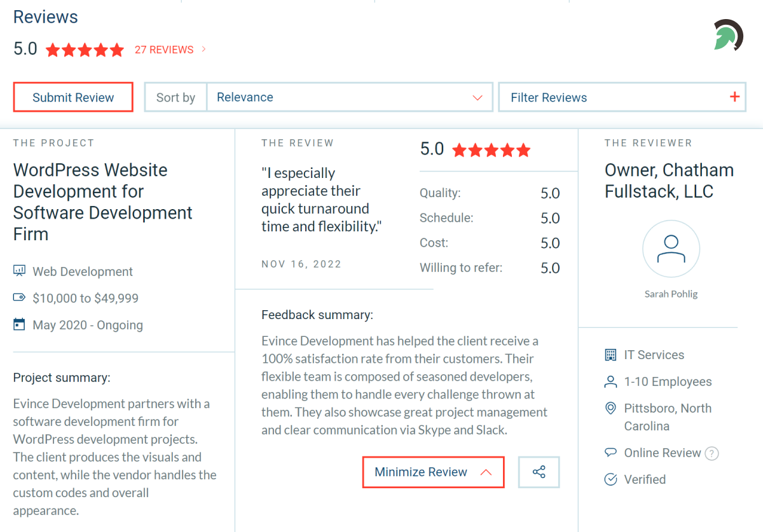763x532 pixels.
Task: Click the Web Development monitor icon
Action: (x=20, y=271)
